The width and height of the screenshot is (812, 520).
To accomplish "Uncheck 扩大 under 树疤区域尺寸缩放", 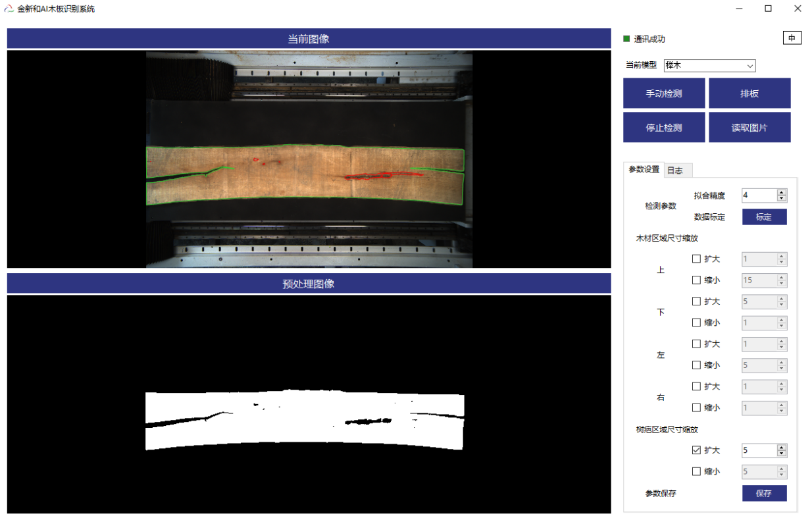I will point(696,451).
